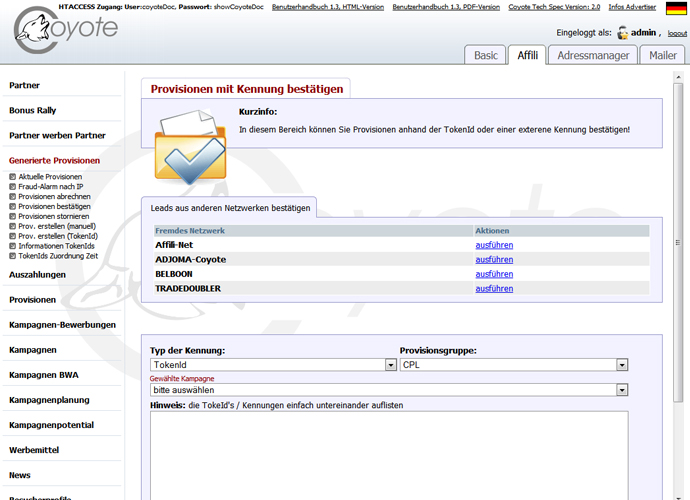Open Benutzerhandbuch 1.3 HTML-Version link
Viewport: 690px width, 500px height.
328,7
